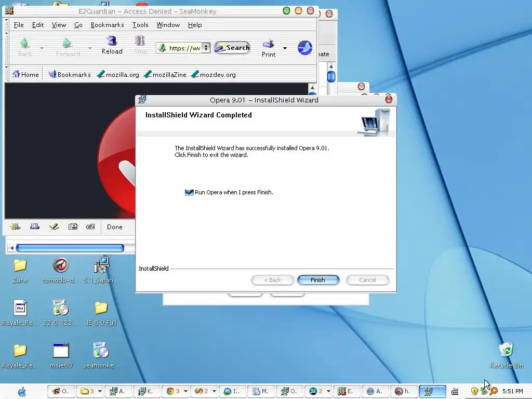This screenshot has width=532, height=399.
Task: Open the mozdev.org bookmark
Action: pos(214,74)
